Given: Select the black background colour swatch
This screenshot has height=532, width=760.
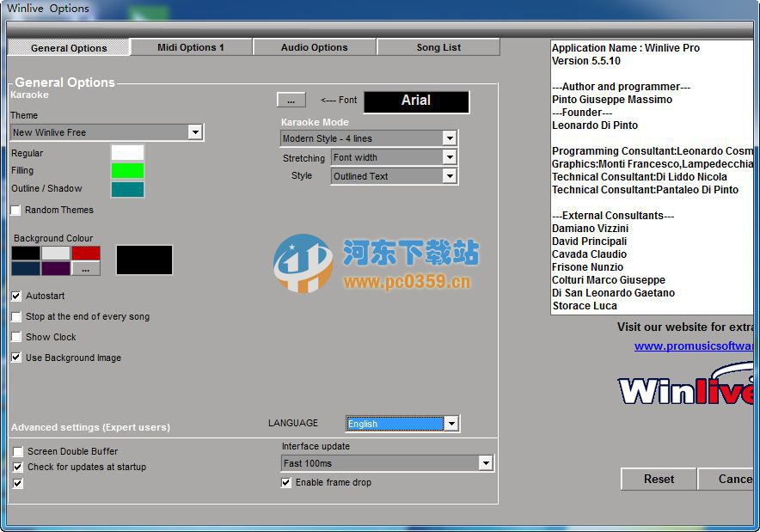Looking at the screenshot, I should (x=26, y=253).
